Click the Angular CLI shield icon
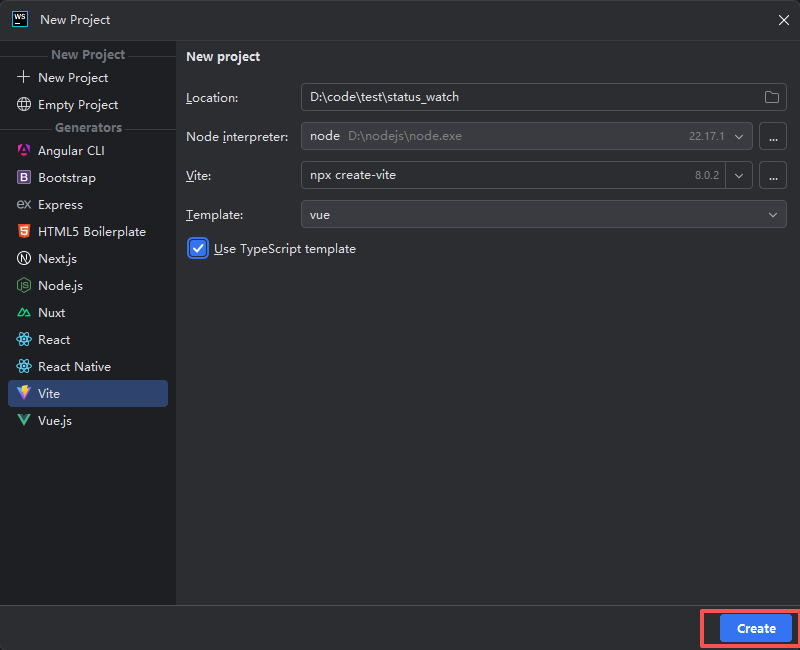800x650 pixels. click(23, 150)
